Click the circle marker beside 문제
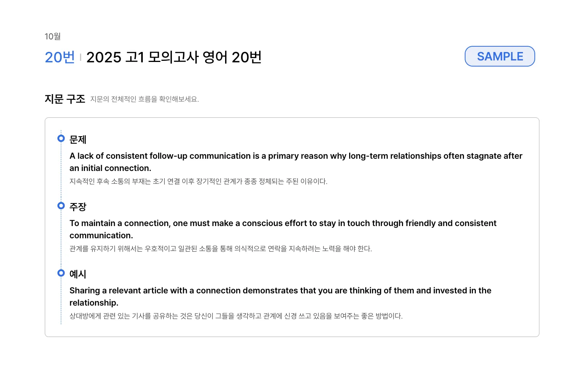The width and height of the screenshot is (588, 371). pos(61,138)
